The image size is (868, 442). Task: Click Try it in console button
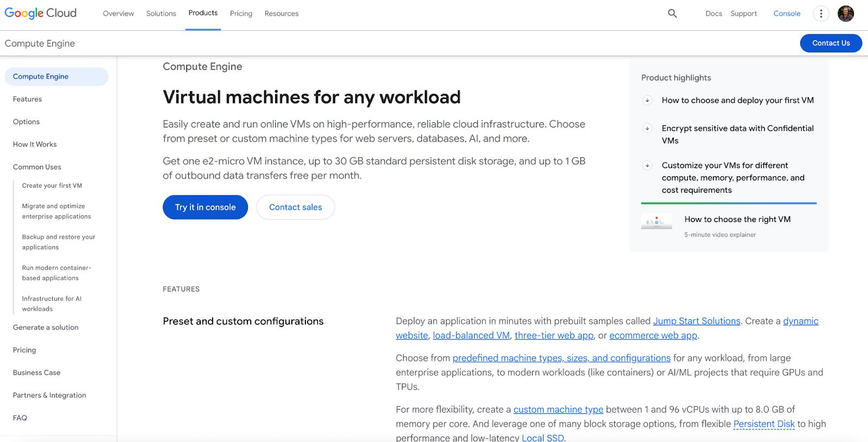pyautogui.click(x=205, y=207)
